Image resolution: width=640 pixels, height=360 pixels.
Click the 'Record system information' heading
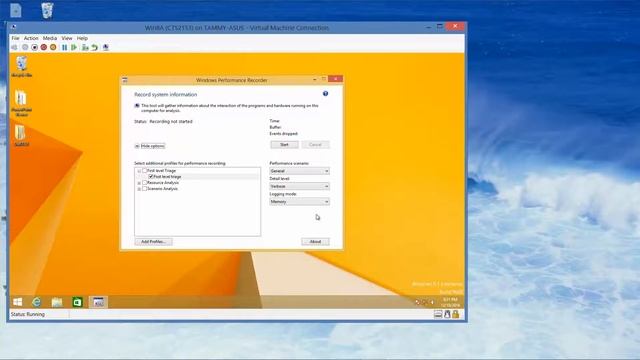coord(166,94)
